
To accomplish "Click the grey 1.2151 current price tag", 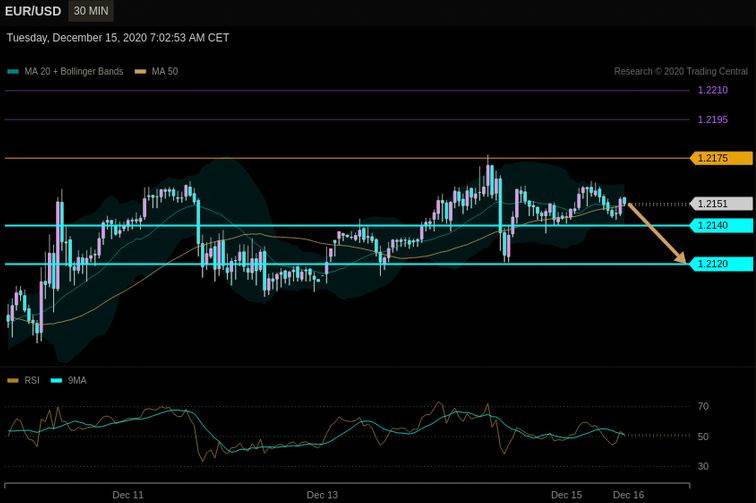I will click(x=721, y=204).
